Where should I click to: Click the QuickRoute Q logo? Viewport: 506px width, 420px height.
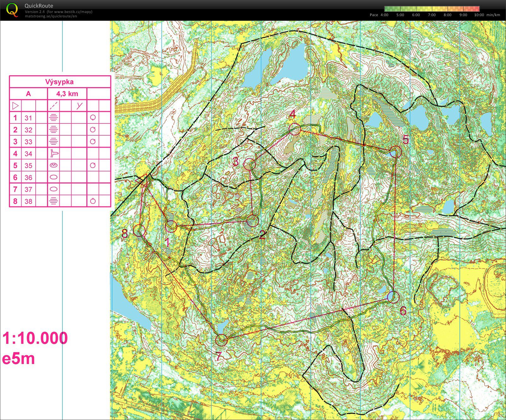[12, 9]
